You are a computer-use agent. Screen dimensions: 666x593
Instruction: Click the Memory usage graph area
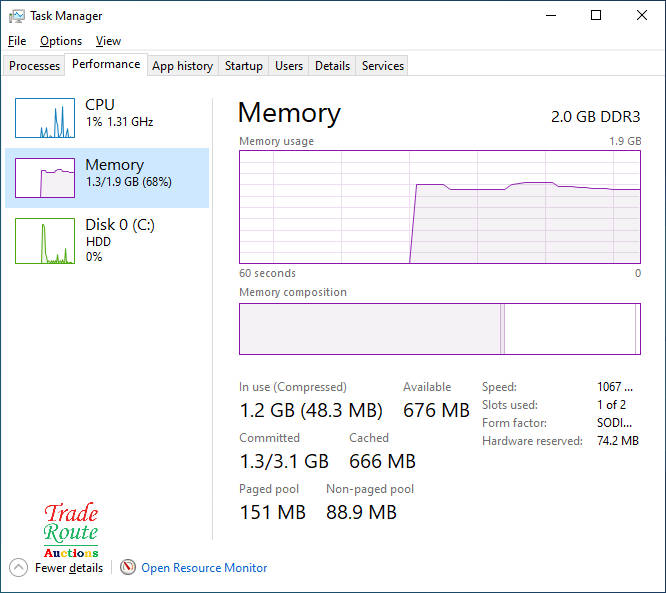coord(440,207)
